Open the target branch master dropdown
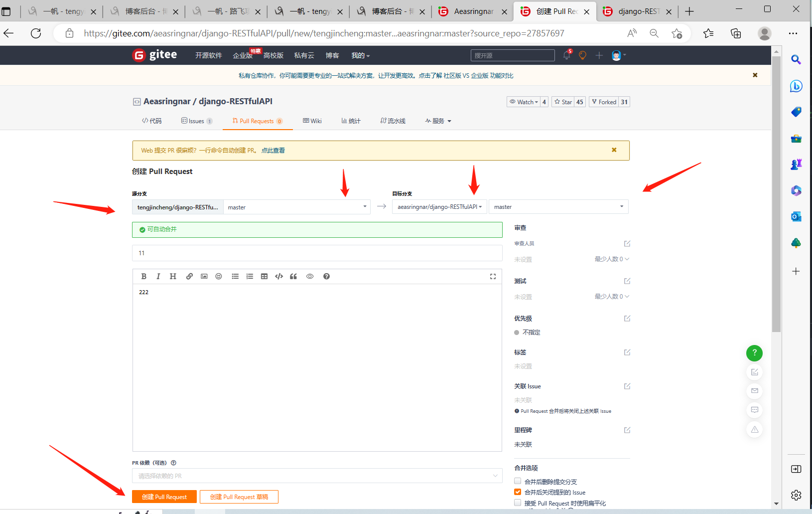The height and width of the screenshot is (514, 812). (x=558, y=207)
